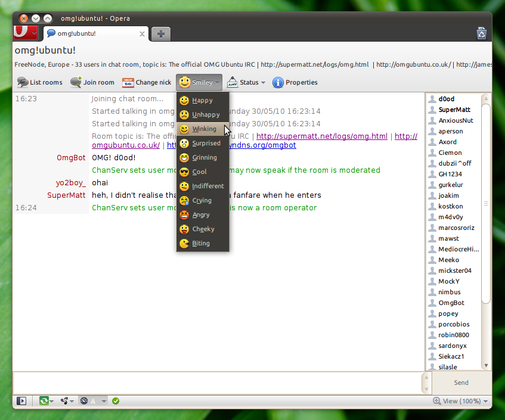505x420 pixels.
Task: Select user robin0800 in user list
Action: tap(454, 335)
